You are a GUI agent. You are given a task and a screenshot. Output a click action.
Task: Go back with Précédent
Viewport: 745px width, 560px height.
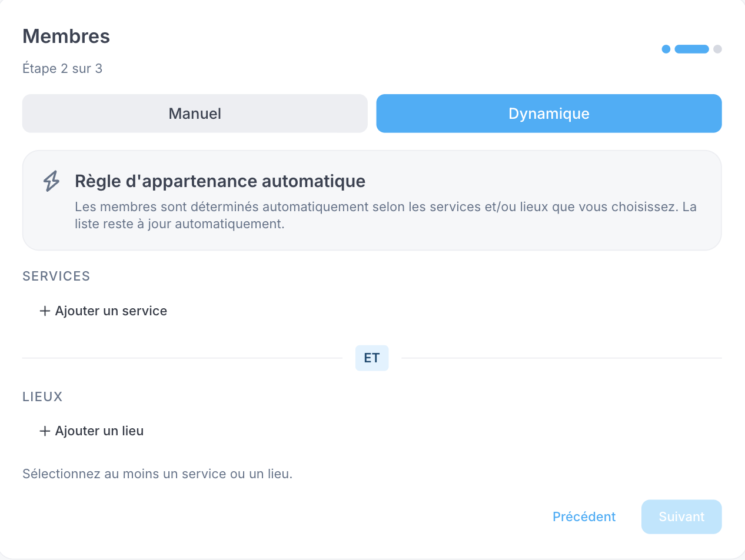[x=584, y=516]
